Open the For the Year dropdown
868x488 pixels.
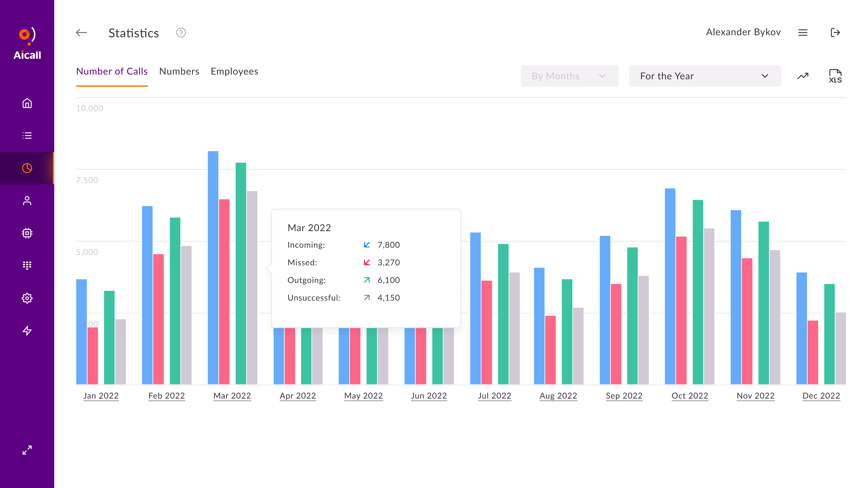click(x=705, y=76)
